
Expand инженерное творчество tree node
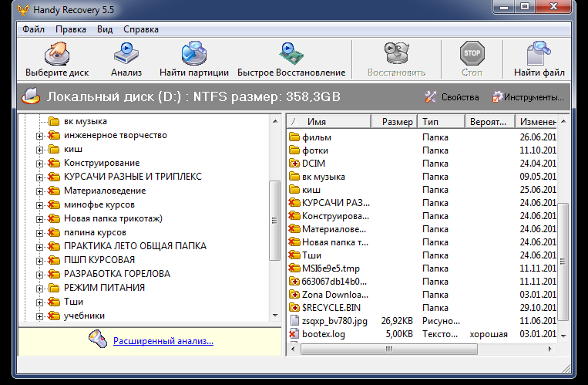pyautogui.click(x=39, y=136)
